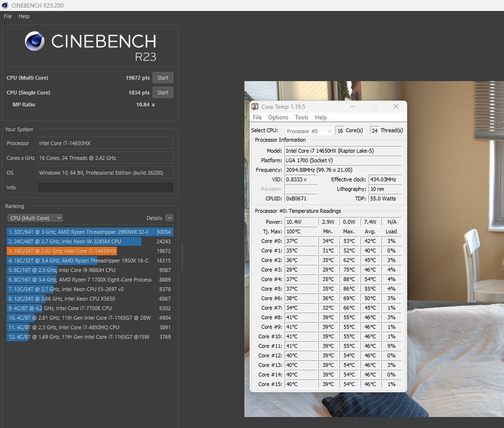The width and height of the screenshot is (504, 428).
Task: Click the Cinebench title bar app icon
Action: pos(5,5)
